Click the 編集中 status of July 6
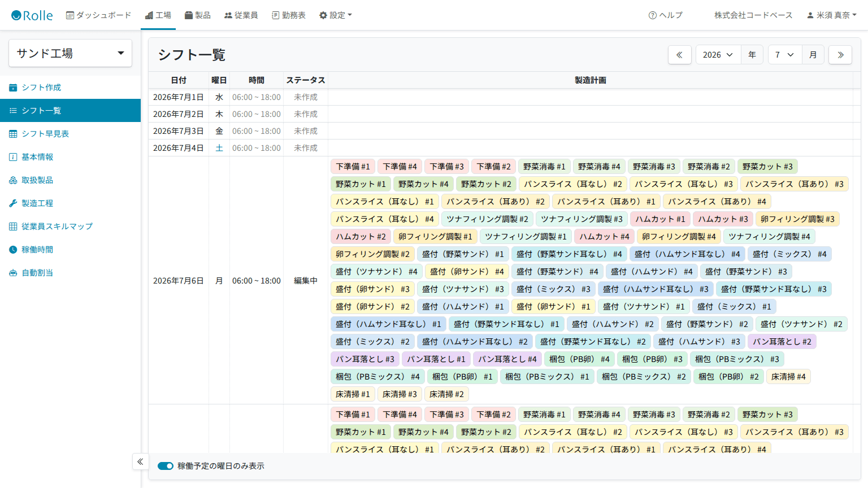Viewport: 868px width, 488px height. [x=306, y=281]
